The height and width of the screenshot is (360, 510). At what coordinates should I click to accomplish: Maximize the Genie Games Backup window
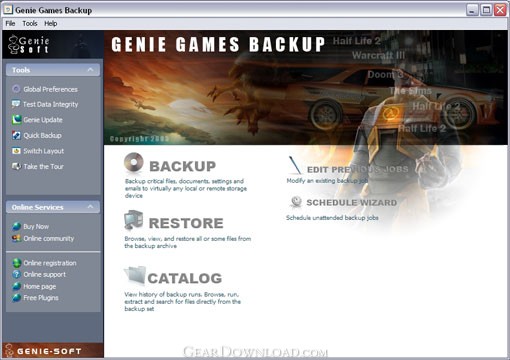click(x=486, y=10)
